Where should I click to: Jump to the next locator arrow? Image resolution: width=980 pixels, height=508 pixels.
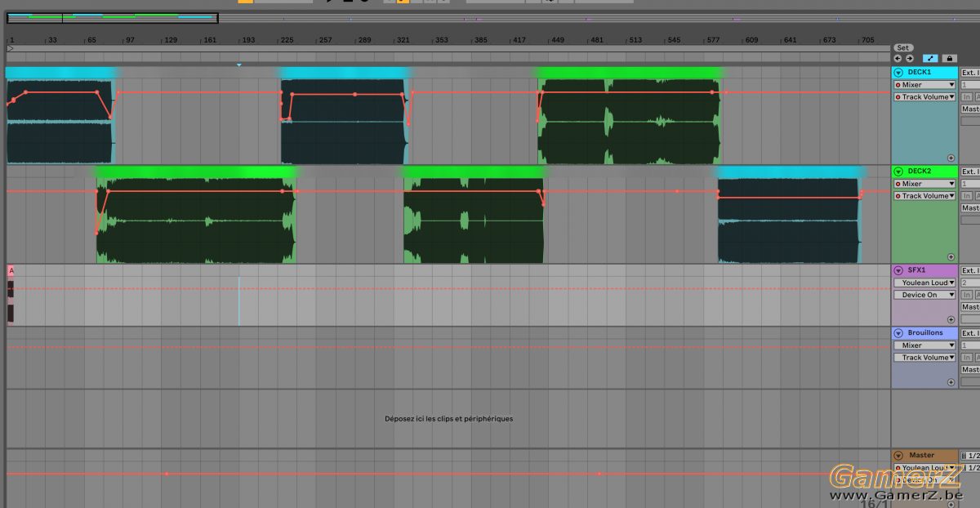(909, 58)
